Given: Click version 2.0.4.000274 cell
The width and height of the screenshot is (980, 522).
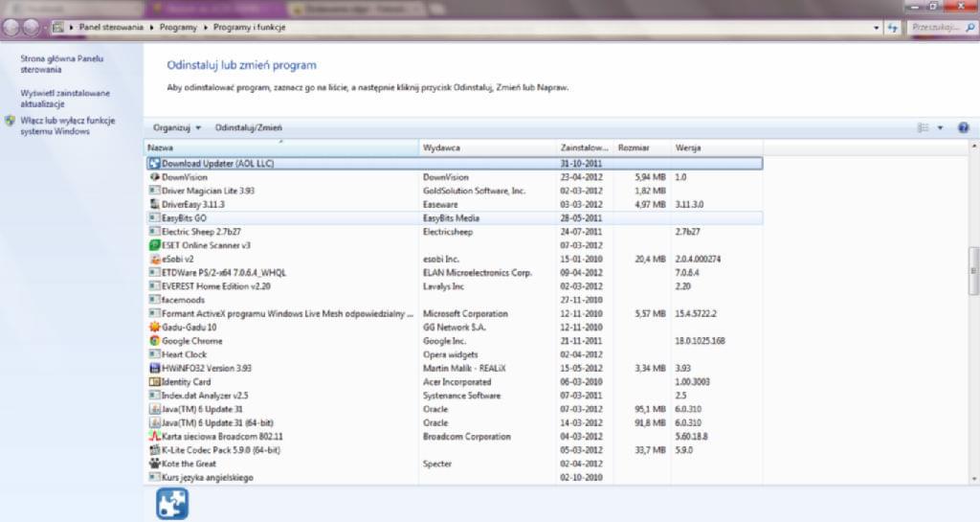Looking at the screenshot, I should 698,259.
